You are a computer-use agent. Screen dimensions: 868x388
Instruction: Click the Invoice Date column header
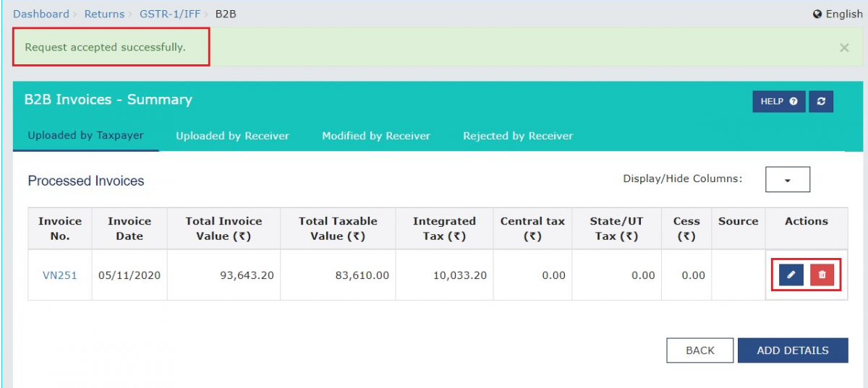pyautogui.click(x=129, y=228)
